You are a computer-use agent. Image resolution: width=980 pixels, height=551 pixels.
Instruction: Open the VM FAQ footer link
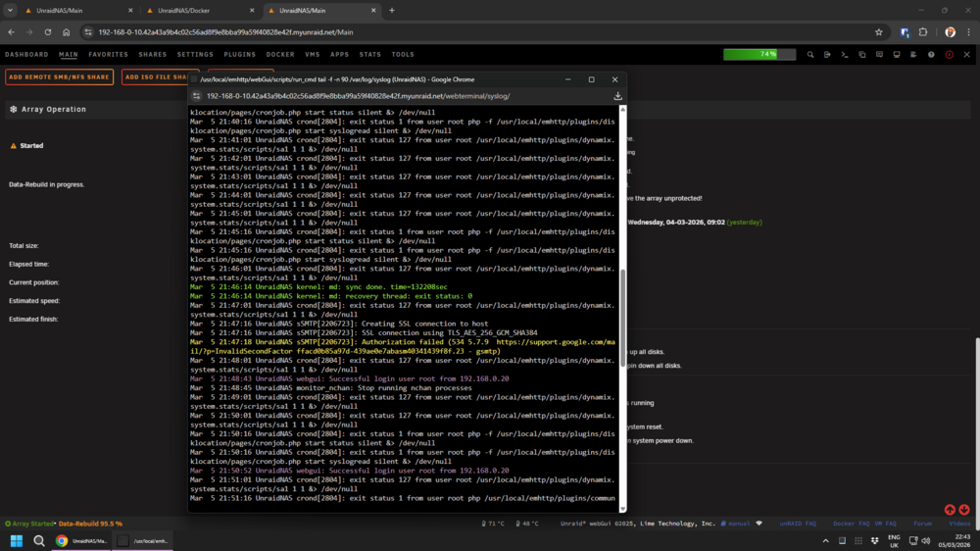(x=885, y=524)
